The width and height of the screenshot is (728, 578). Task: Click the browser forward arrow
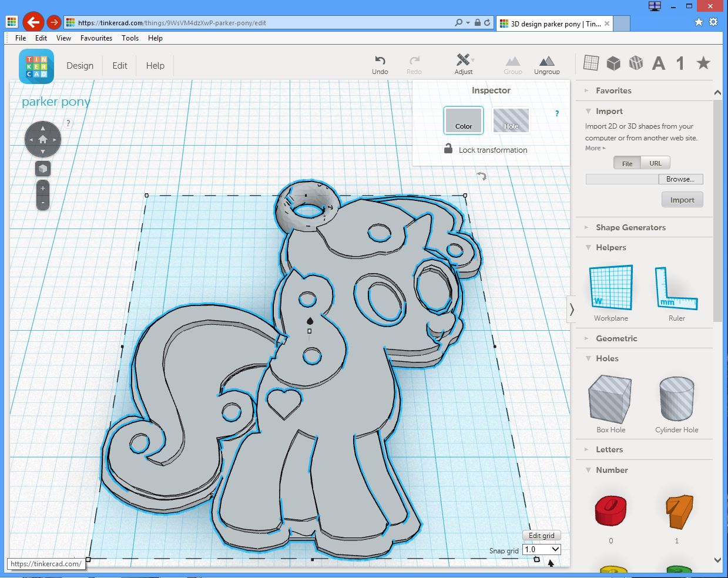(53, 22)
